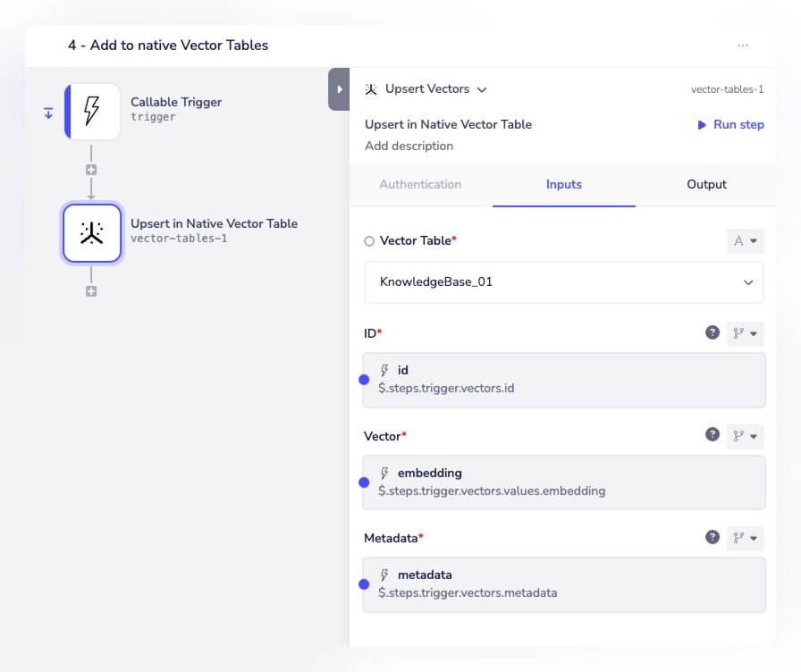Select the Vector Table radio circle
Screen dimensions: 801x672
click(369, 241)
